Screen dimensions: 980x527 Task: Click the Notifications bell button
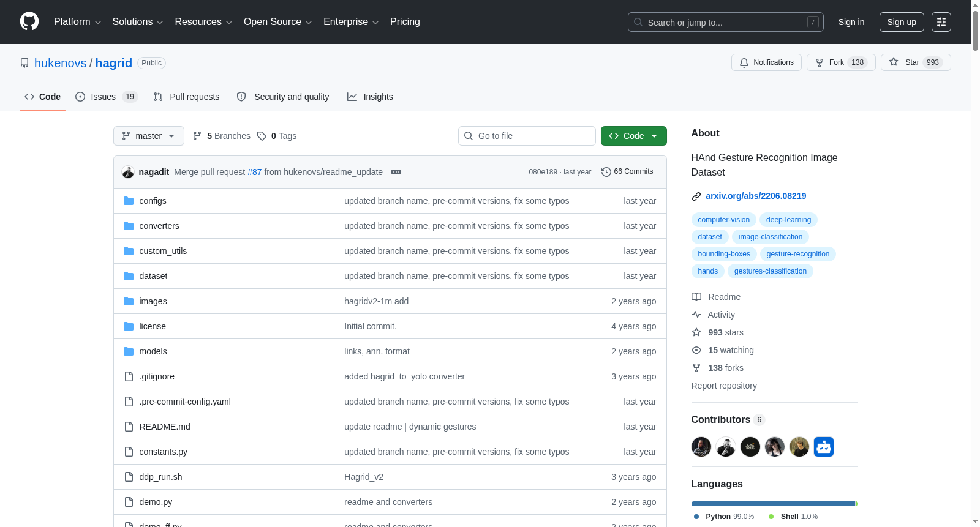[766, 62]
